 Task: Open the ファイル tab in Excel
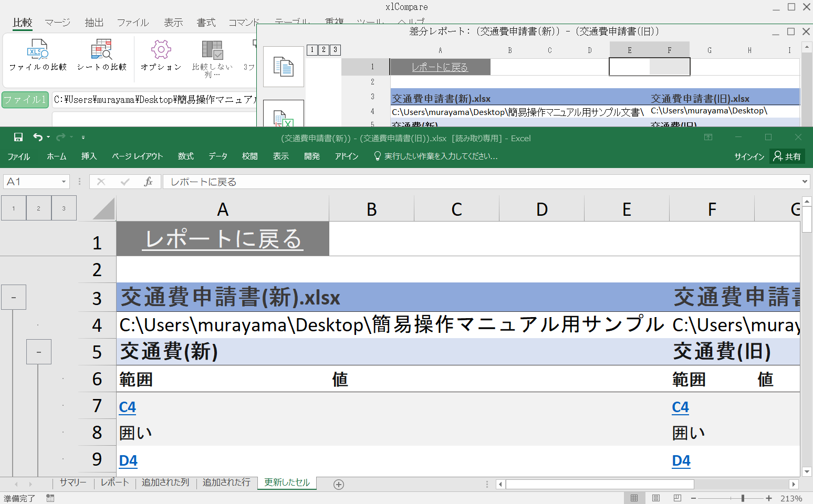19,156
